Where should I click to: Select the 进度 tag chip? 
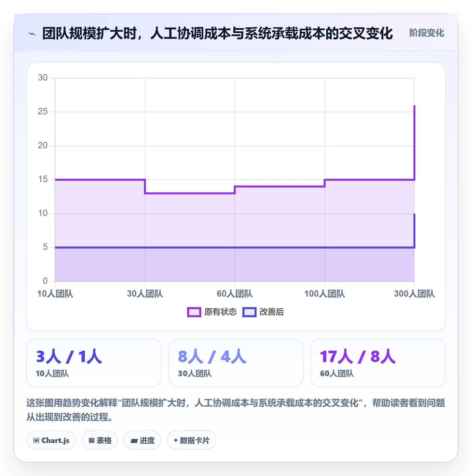tap(142, 440)
